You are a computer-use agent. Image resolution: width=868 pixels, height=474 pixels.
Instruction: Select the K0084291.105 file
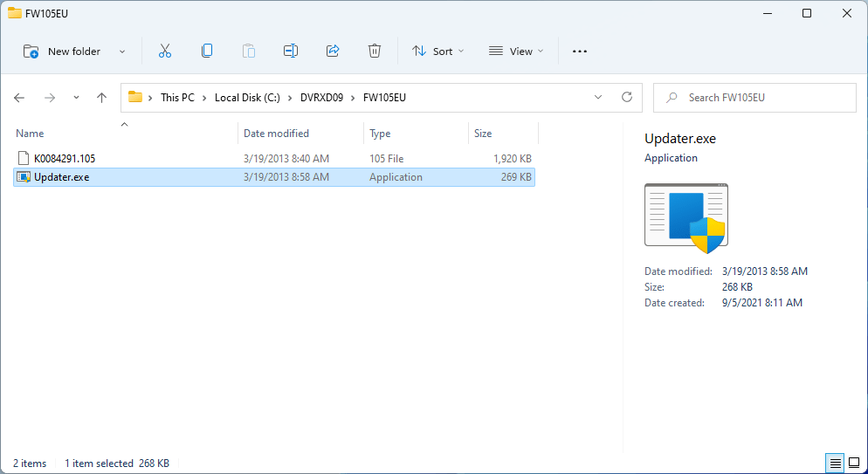(x=65, y=159)
